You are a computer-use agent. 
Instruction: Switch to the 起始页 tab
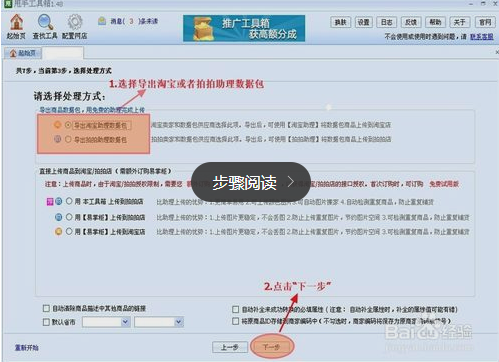[23, 53]
